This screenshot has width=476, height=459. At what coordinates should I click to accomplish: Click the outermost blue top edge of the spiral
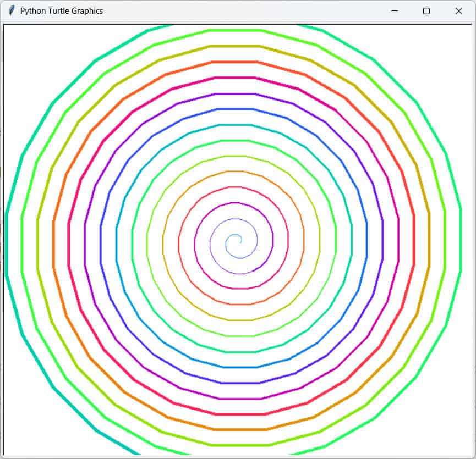[237, 109]
